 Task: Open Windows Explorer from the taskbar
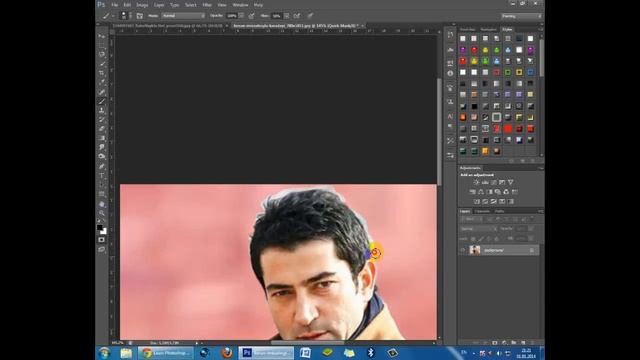pyautogui.click(x=126, y=353)
